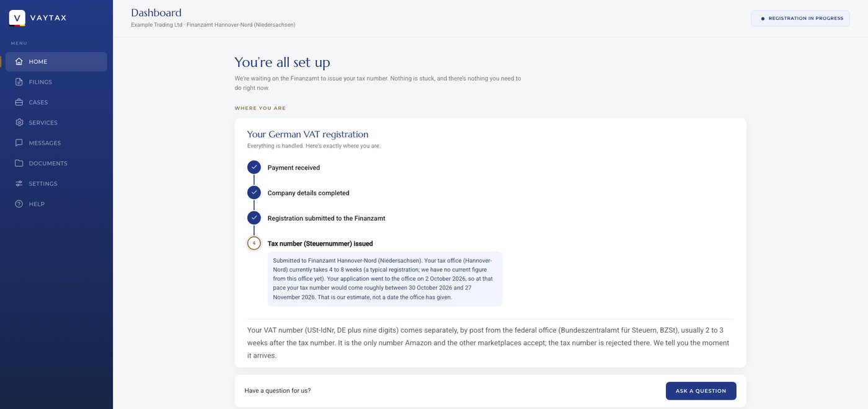Open the Help page

(56, 204)
